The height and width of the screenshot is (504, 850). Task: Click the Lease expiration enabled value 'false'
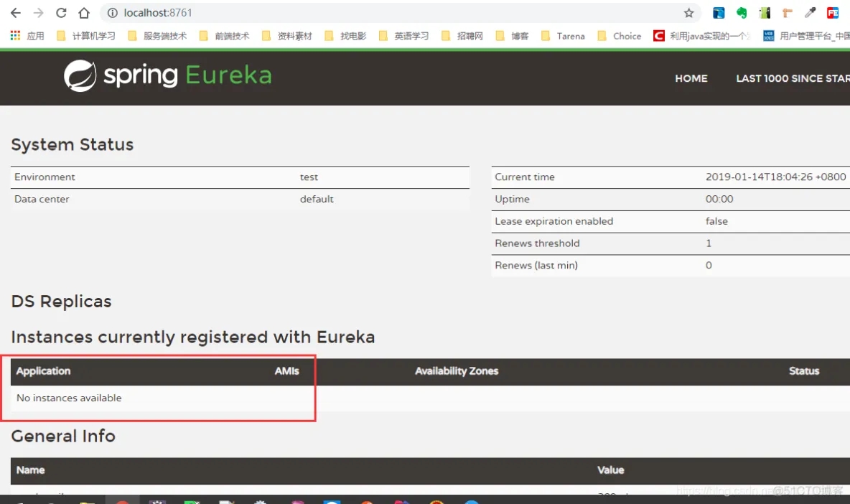716,222
